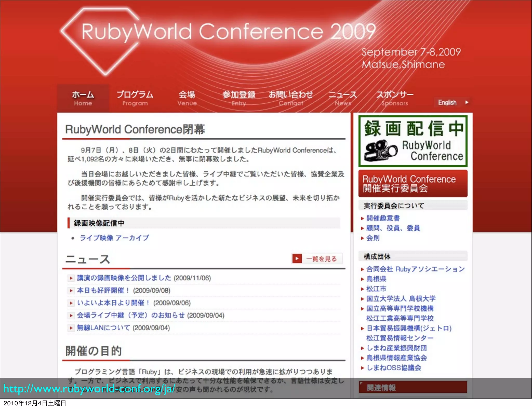Click the red play icon beside 一覧を見る
Screen dimensions: 532x409
[x=297, y=258]
